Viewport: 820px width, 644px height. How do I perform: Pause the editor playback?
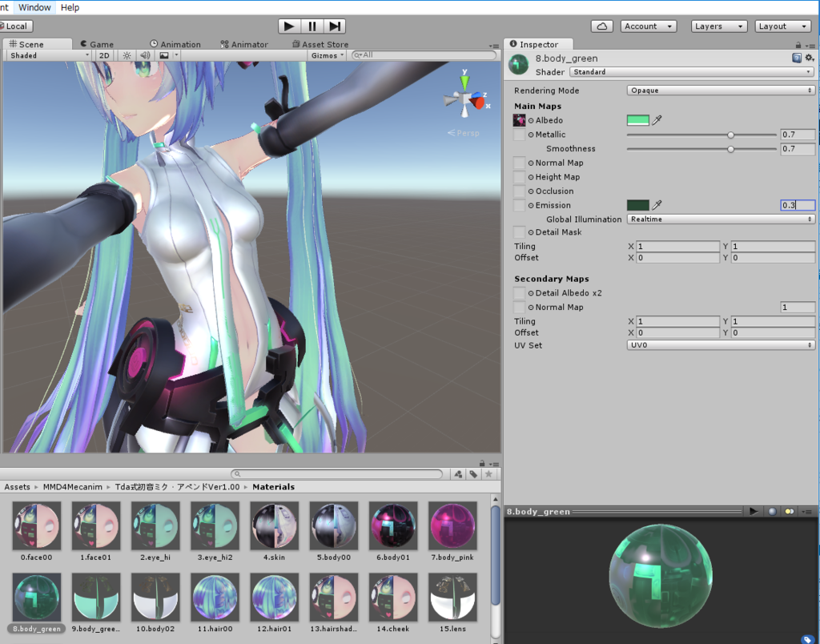[x=312, y=26]
